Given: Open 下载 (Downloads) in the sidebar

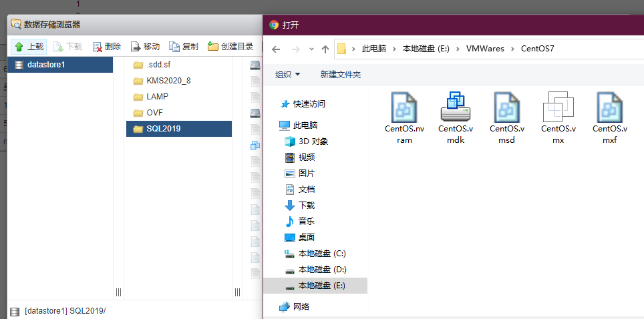Looking at the screenshot, I should tap(300, 206).
